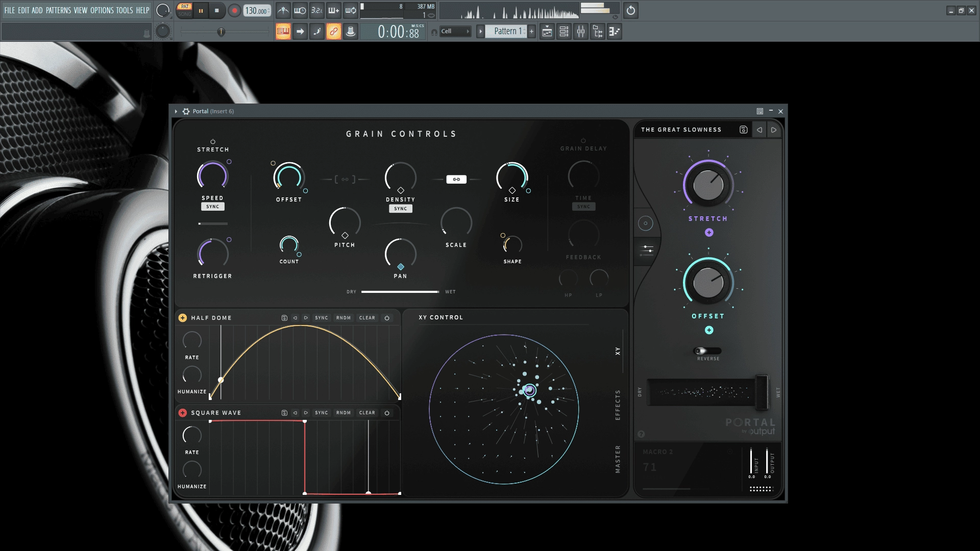Open the plugin browser view icon
The width and height of the screenshot is (980, 551).
[x=598, y=32]
